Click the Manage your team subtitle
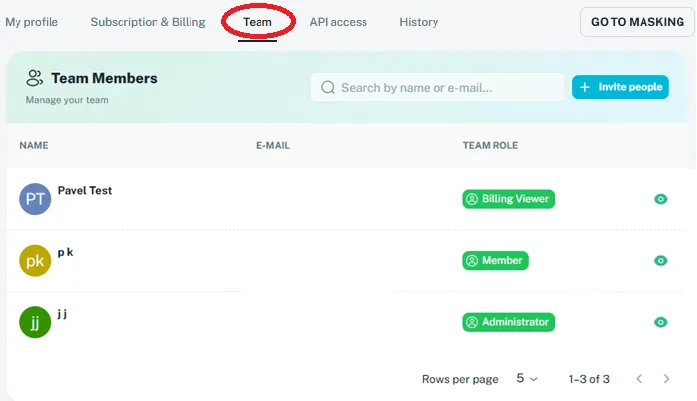 coord(67,100)
